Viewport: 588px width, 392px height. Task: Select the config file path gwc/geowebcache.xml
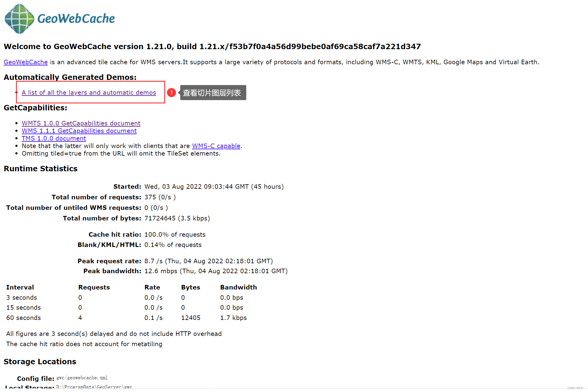point(82,378)
